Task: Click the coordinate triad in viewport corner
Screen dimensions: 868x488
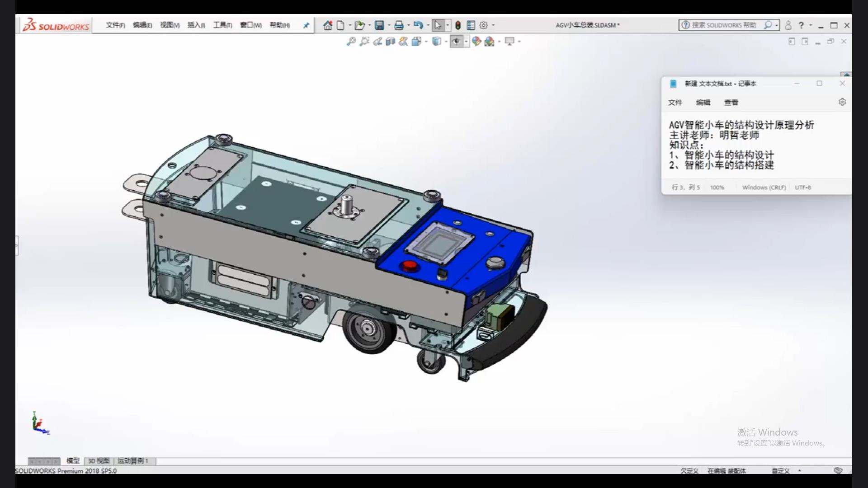Action: click(x=40, y=423)
